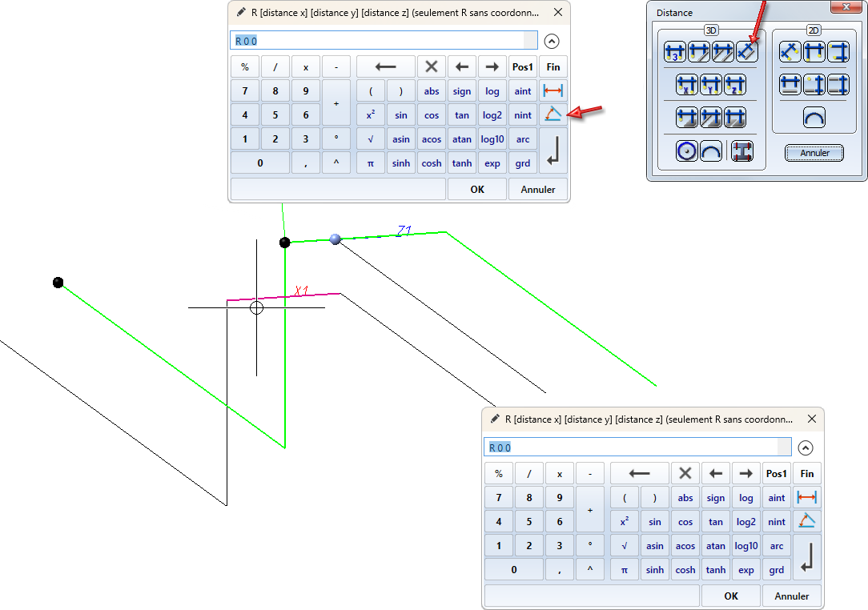
Task: Select 2D vertical point-to-line distance icon
Action: tap(814, 85)
